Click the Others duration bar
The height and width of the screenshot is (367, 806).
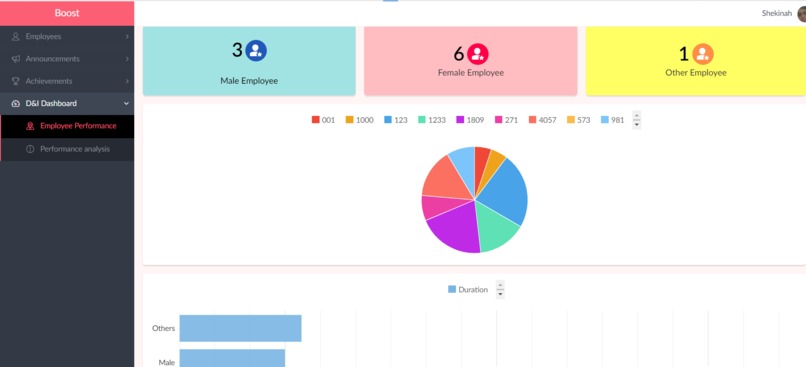point(241,328)
